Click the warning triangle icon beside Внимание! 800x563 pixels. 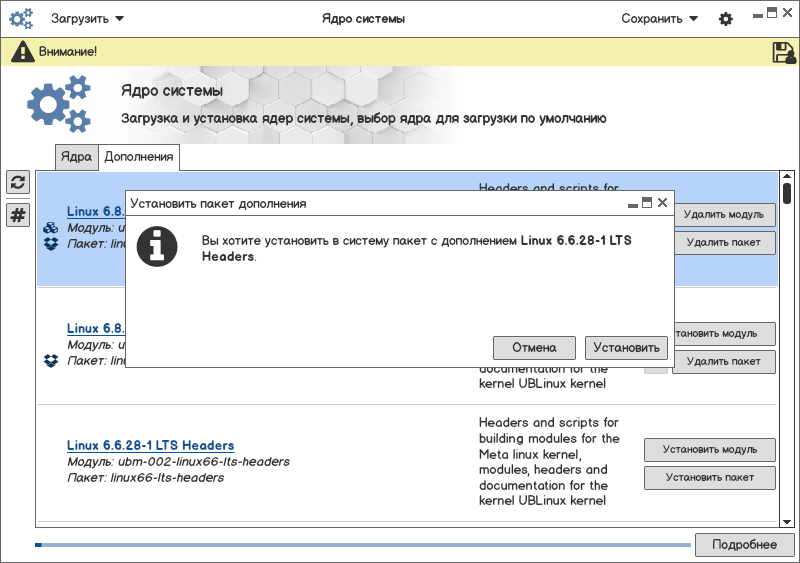click(22, 52)
